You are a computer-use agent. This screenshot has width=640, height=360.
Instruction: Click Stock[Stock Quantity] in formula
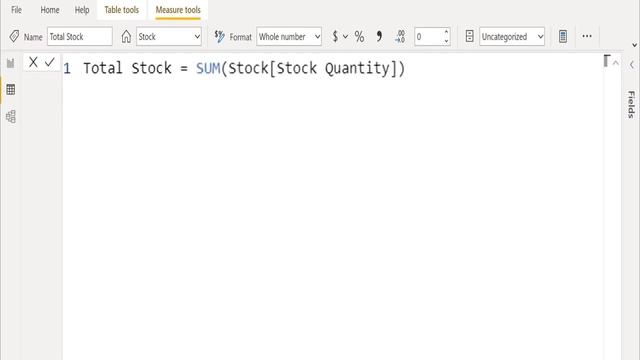pyautogui.click(x=313, y=68)
